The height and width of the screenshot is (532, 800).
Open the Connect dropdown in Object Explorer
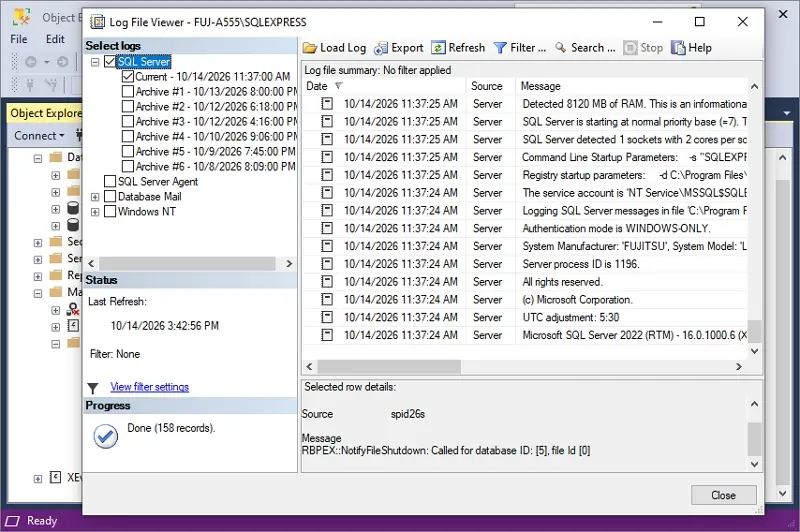pyautogui.click(x=39, y=136)
